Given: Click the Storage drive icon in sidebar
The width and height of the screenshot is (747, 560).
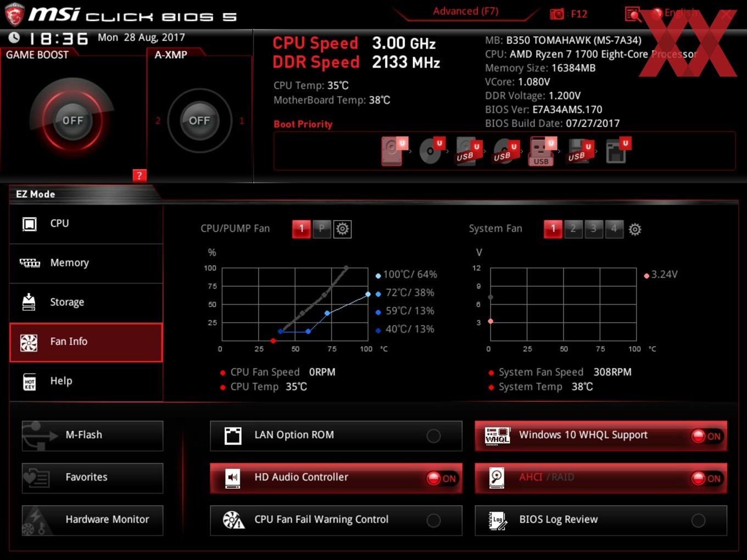Looking at the screenshot, I should pyautogui.click(x=29, y=302).
